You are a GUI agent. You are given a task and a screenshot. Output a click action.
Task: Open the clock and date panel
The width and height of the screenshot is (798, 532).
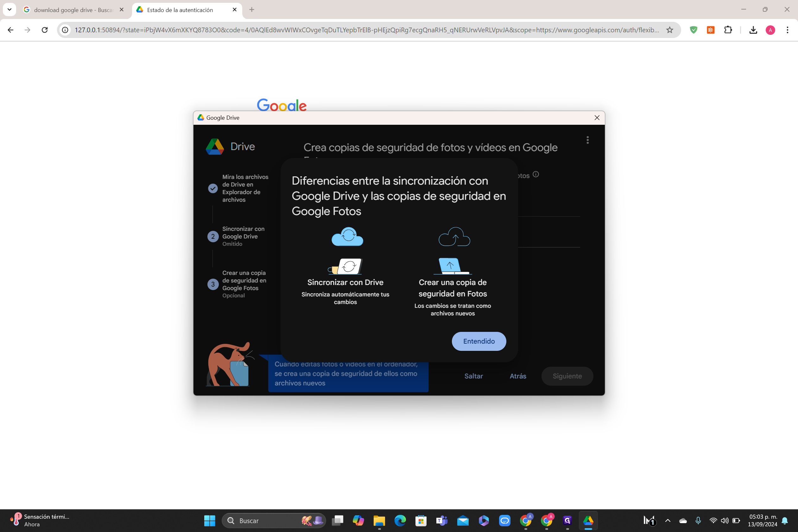(x=763, y=521)
